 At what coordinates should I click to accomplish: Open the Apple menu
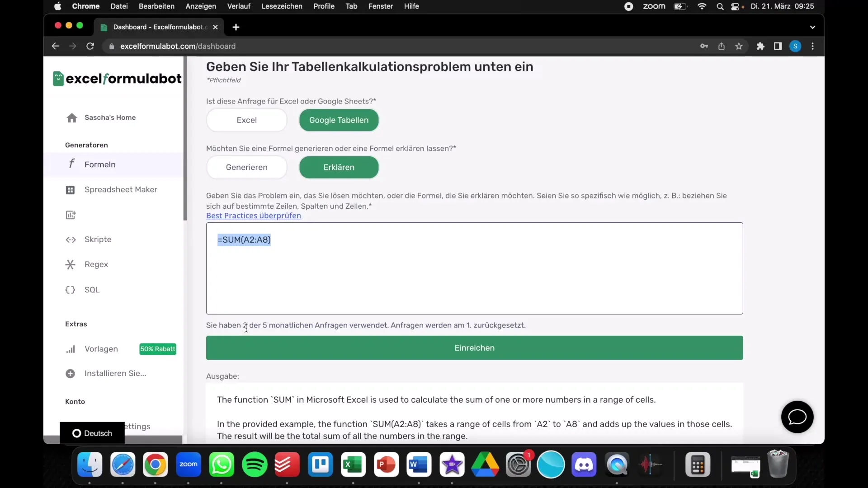point(57,6)
